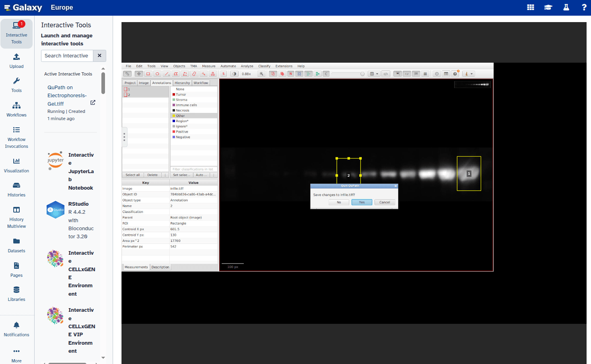591x364 pixels.
Task: Toggle fill detections
Action: coord(317,74)
